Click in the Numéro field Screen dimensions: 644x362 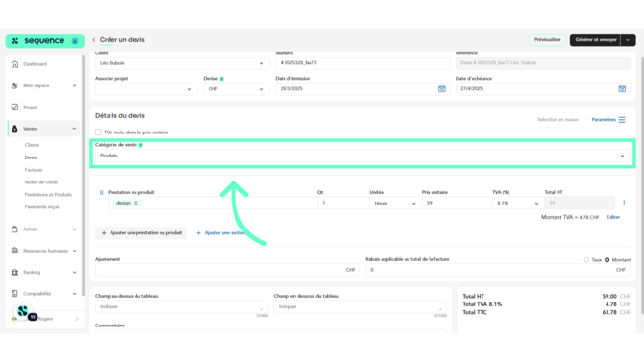pyautogui.click(x=362, y=63)
